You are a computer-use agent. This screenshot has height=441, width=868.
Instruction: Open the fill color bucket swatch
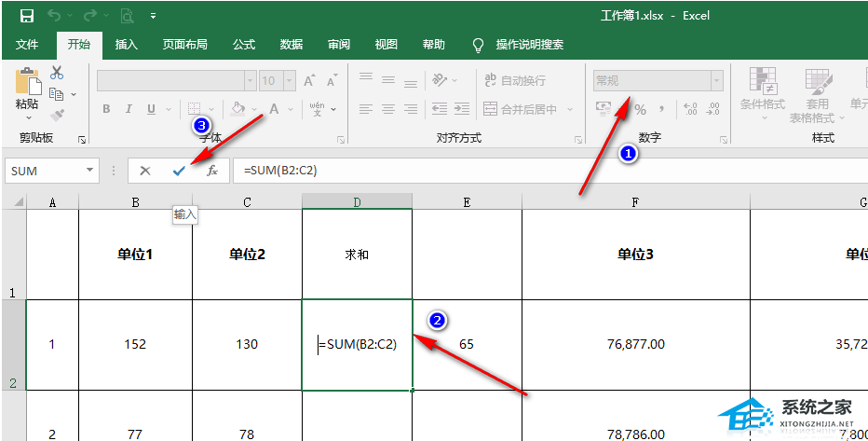[237, 109]
